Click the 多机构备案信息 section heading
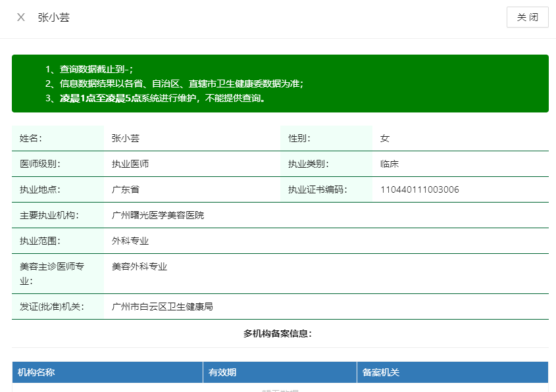This screenshot has height=392, width=556. point(278,333)
